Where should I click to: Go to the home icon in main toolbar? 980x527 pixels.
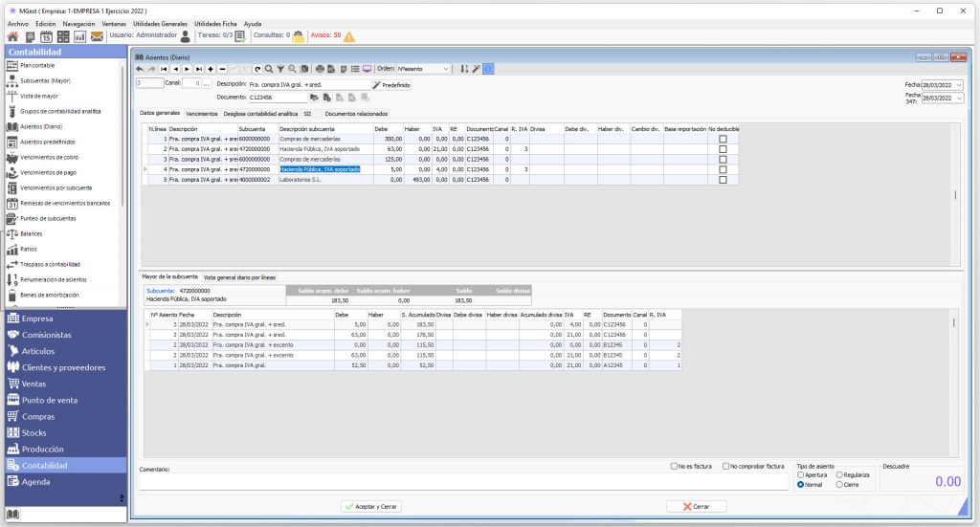(x=12, y=37)
